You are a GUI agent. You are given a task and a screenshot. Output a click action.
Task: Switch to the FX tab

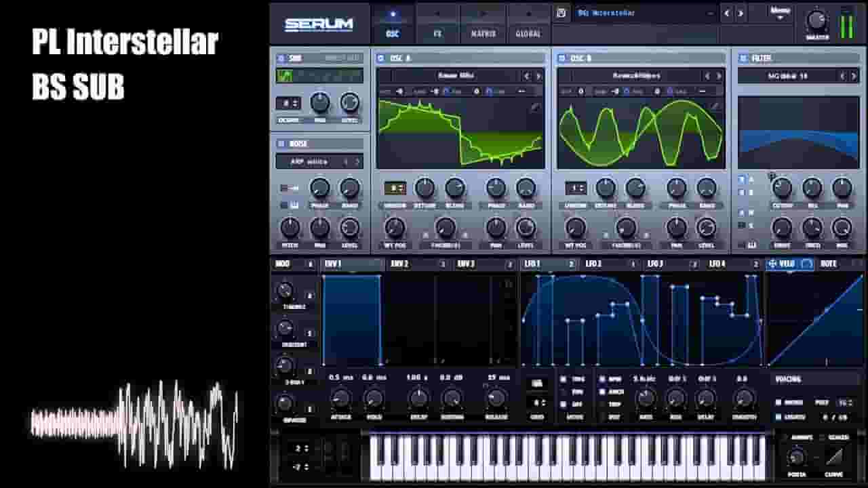click(437, 22)
